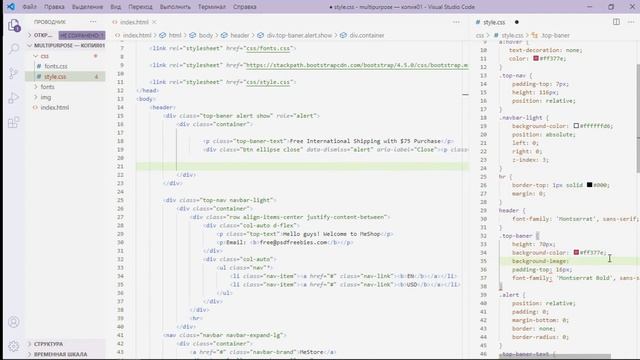Click the unsaved dot on style.css tab
Screen dimensions: 640x360
coord(517,22)
